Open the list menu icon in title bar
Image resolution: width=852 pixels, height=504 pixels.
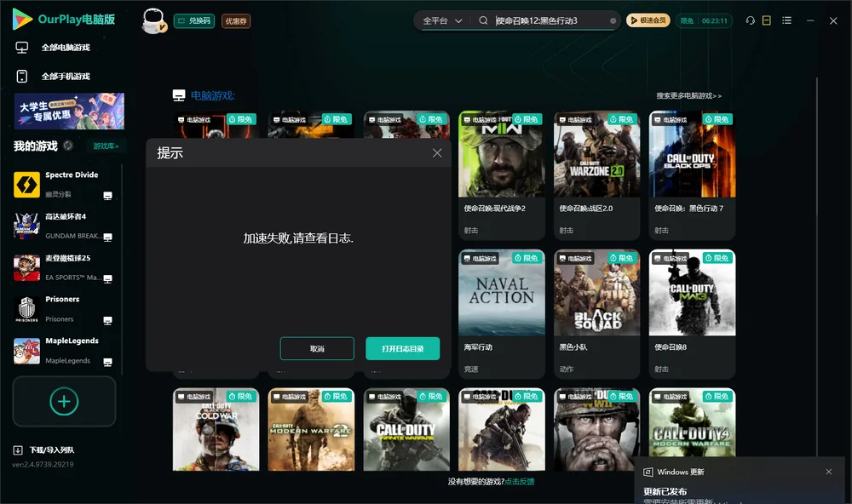(x=786, y=20)
